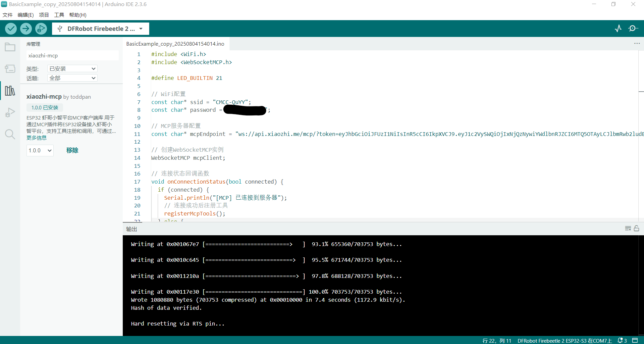The height and width of the screenshot is (344, 644).
Task: Open the Sketchbook folder sidebar icon
Action: click(10, 47)
